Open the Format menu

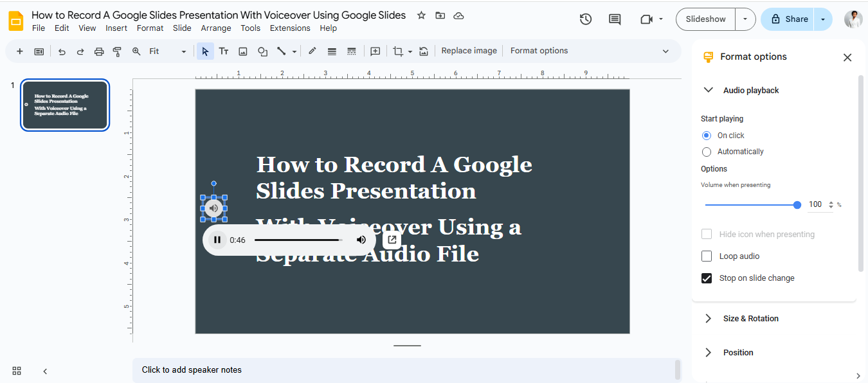point(150,28)
